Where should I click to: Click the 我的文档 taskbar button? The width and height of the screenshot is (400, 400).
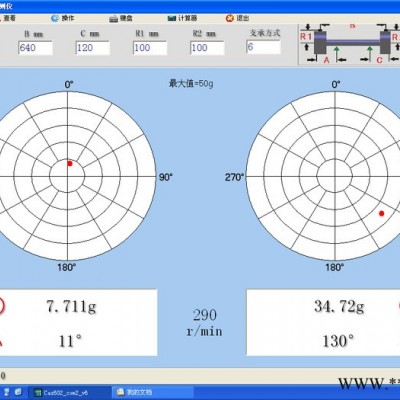(152, 392)
